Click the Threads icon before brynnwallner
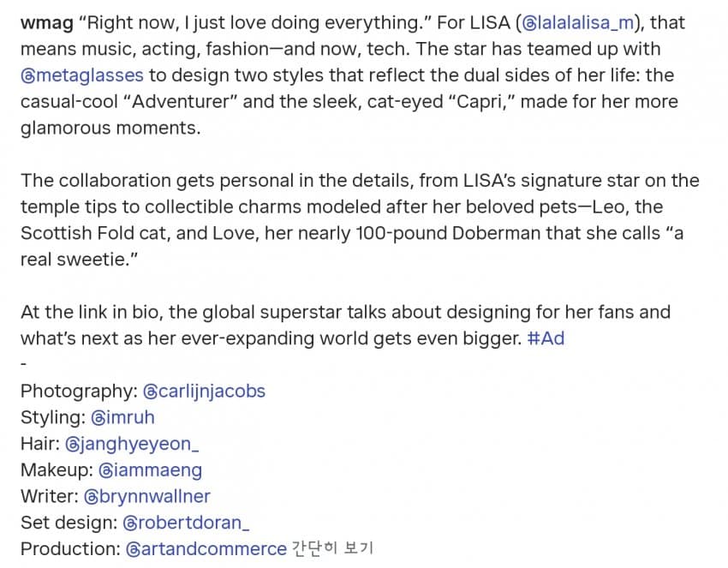728x568 pixels. pyautogui.click(x=92, y=498)
